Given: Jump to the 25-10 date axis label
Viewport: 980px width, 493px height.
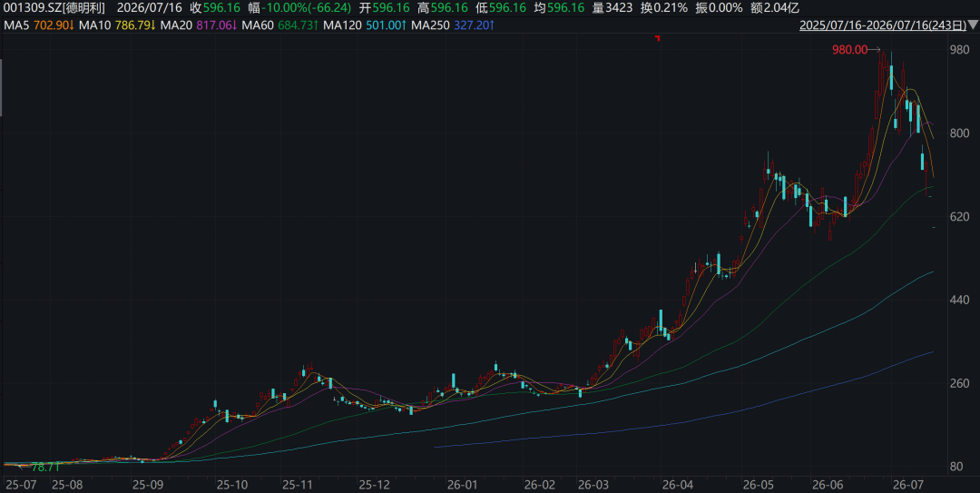Looking at the screenshot, I should (x=232, y=484).
